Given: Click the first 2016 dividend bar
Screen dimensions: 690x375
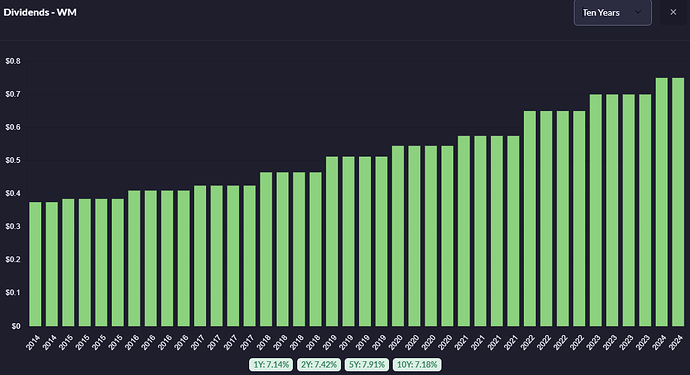Looking at the screenshot, I should pos(134,258).
